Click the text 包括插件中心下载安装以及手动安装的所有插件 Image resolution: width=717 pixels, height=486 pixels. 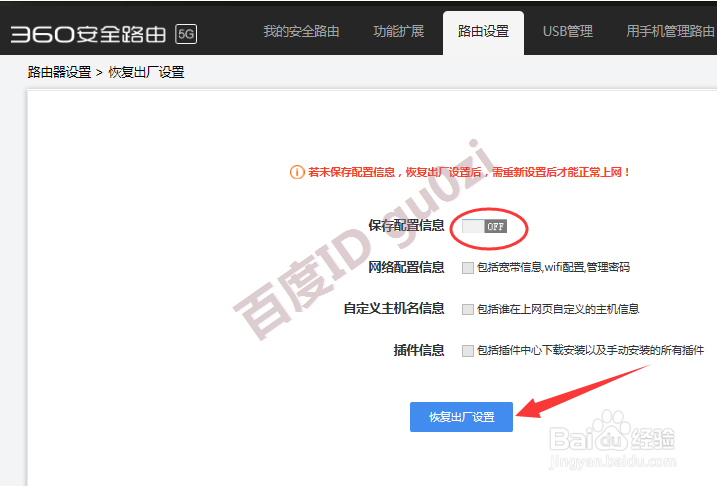coord(590,351)
